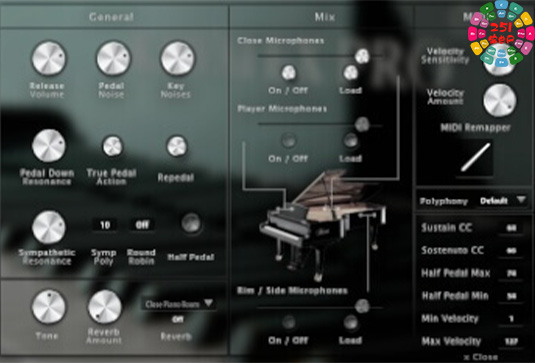Click the Player Microphones heading
This screenshot has width=535, height=363.
(282, 109)
